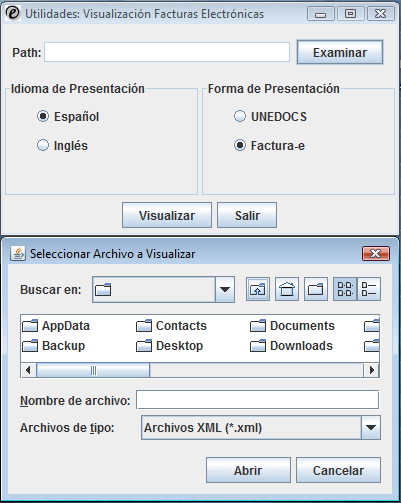Select the Desktop folder
Image resolution: width=401 pixels, height=503 pixels.
(x=170, y=346)
